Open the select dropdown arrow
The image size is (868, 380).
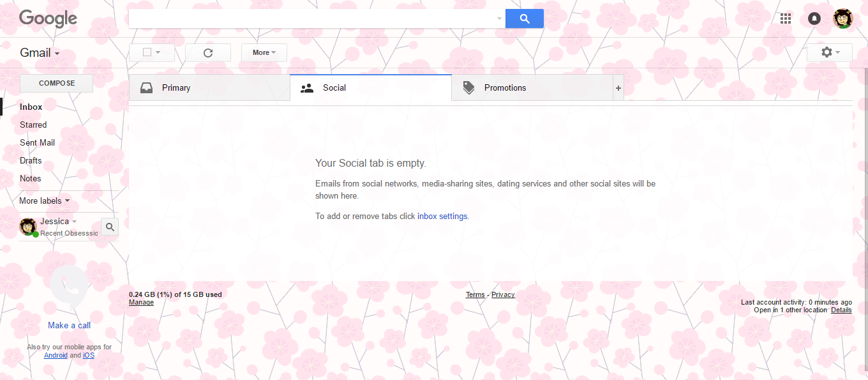[x=158, y=52]
